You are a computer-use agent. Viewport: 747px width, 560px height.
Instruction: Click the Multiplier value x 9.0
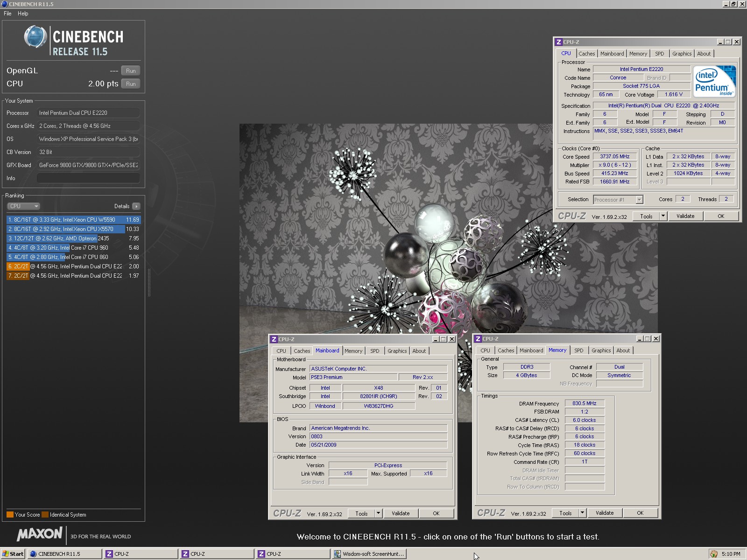614,165
